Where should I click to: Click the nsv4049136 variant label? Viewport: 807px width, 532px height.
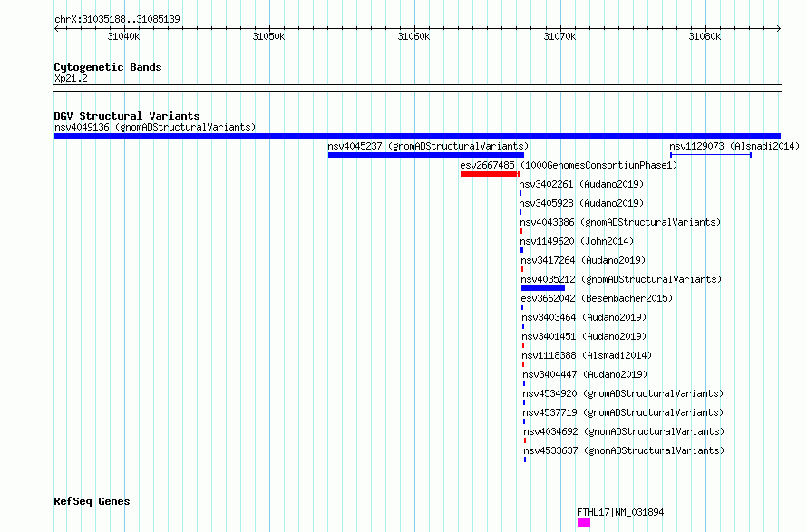(x=155, y=127)
